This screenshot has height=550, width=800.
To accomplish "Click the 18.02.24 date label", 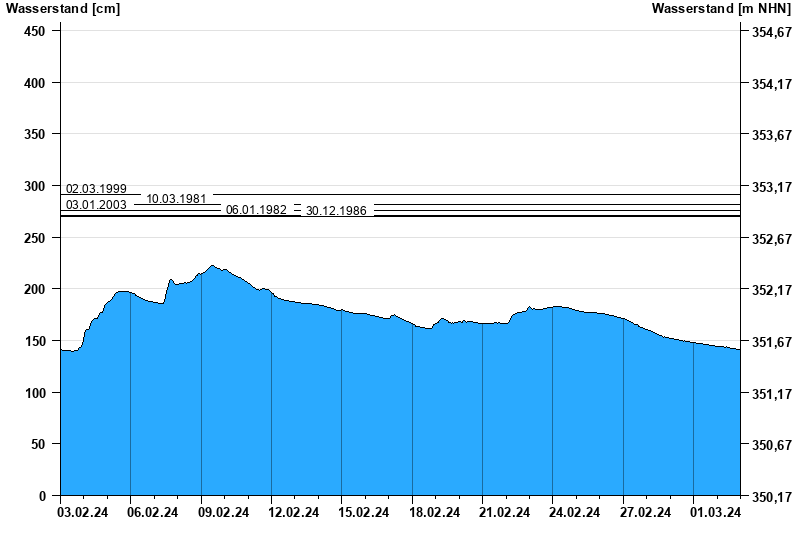I will [434, 512].
